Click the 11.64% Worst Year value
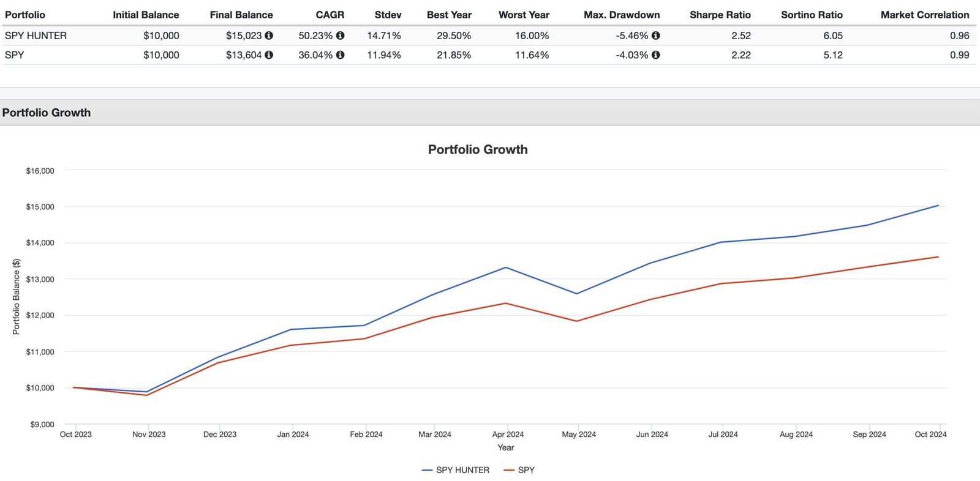The height and width of the screenshot is (481, 980). click(x=532, y=55)
